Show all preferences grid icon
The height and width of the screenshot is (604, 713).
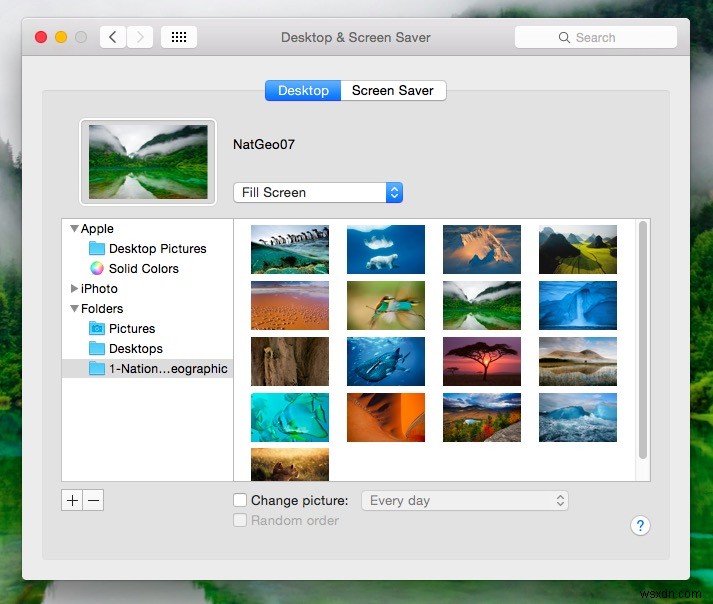coord(179,37)
